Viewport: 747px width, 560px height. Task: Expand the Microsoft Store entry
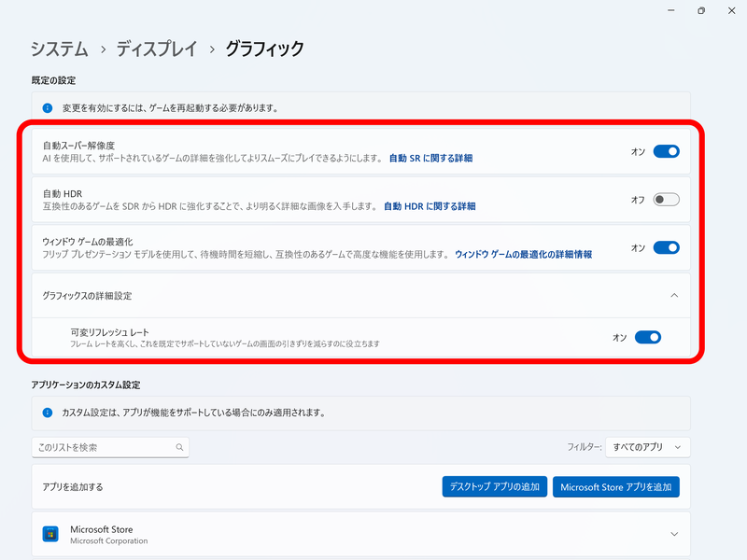[675, 534]
